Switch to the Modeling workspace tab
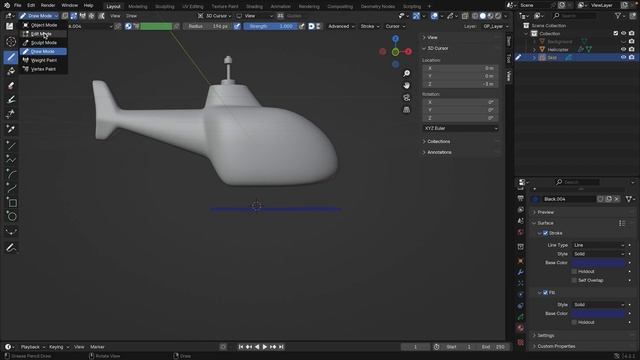Image resolution: width=640 pixels, height=360 pixels. coord(138,7)
